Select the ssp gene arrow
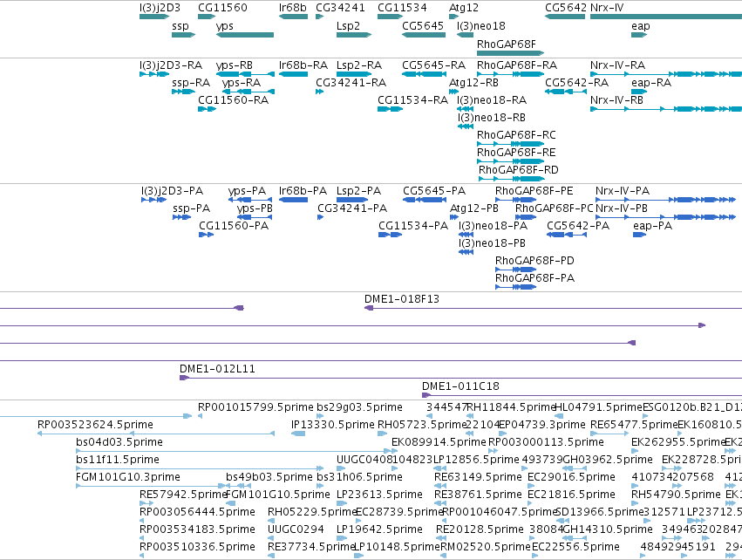 pyautogui.click(x=184, y=35)
